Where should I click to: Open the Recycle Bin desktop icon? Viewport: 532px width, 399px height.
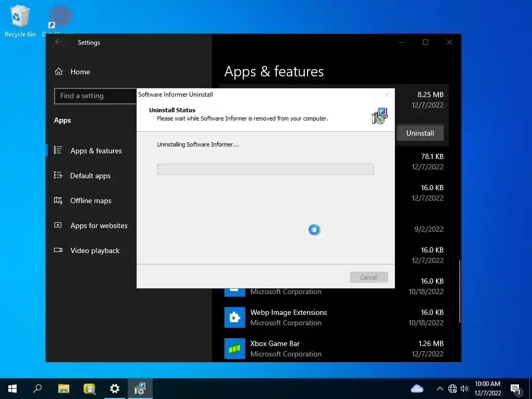tap(20, 21)
